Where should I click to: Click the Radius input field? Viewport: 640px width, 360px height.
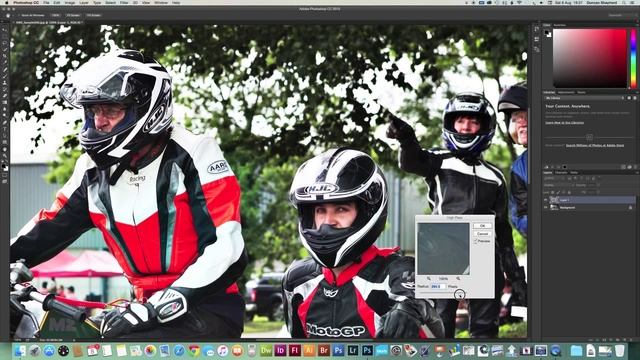point(438,287)
